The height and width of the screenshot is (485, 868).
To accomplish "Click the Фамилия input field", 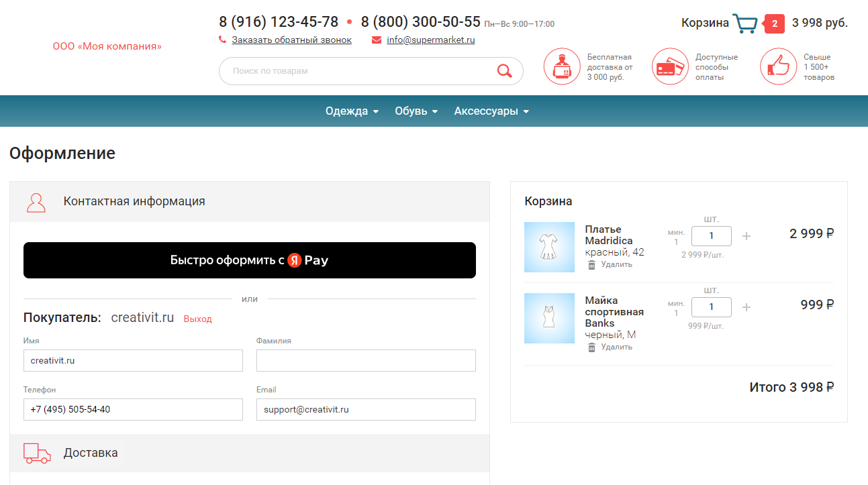I will [366, 360].
